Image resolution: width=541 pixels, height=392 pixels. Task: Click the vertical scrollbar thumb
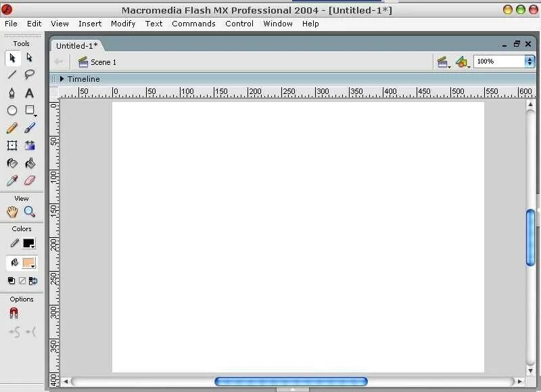pyautogui.click(x=531, y=238)
